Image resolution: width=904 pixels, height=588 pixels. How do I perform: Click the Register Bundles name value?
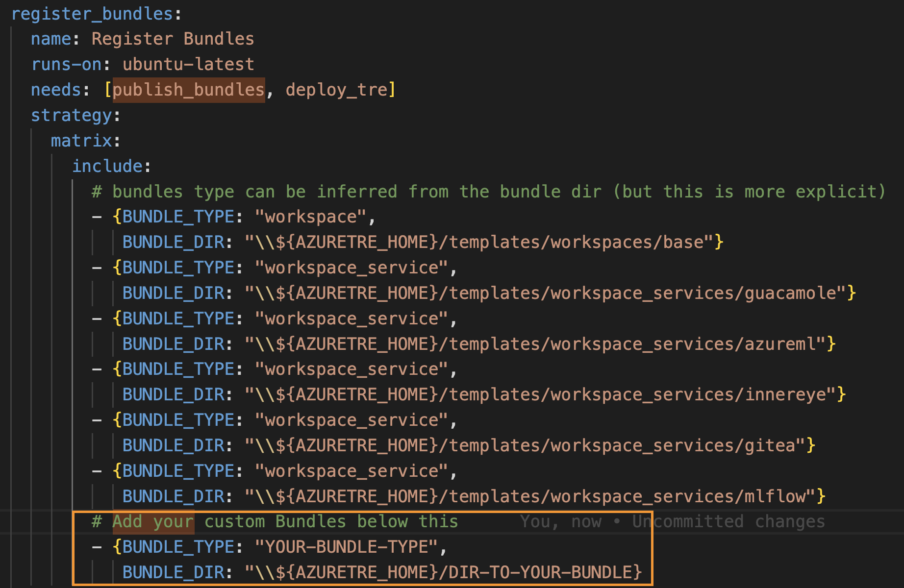[x=173, y=39]
